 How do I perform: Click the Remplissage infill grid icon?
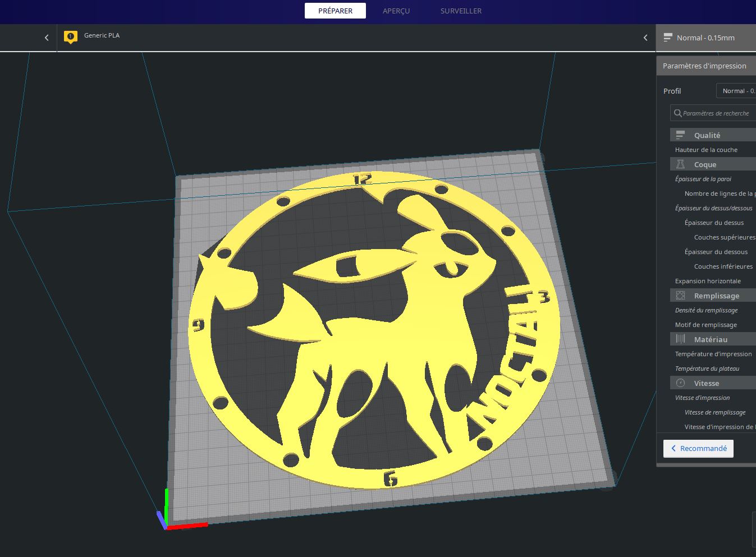tap(680, 294)
